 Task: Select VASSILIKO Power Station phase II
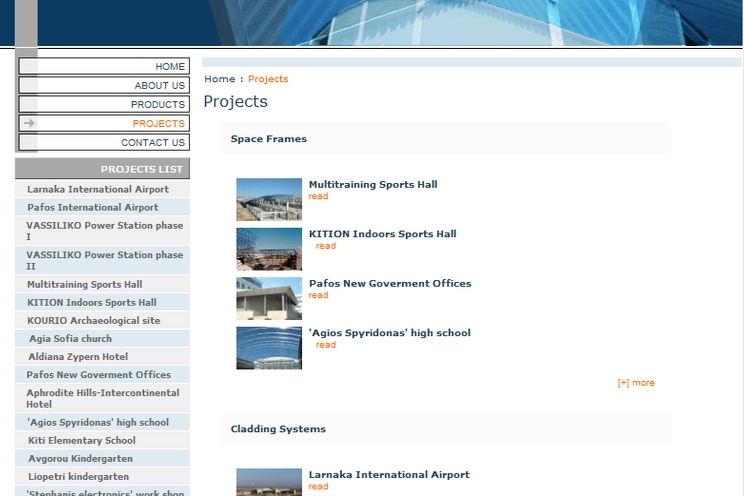coord(102,260)
